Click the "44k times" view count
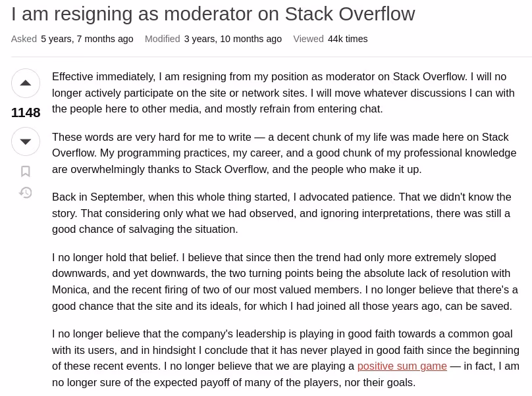 [348, 39]
